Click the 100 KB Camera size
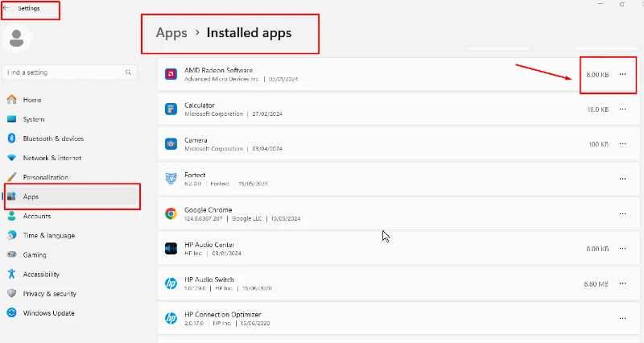The width and height of the screenshot is (644, 343). coord(598,144)
